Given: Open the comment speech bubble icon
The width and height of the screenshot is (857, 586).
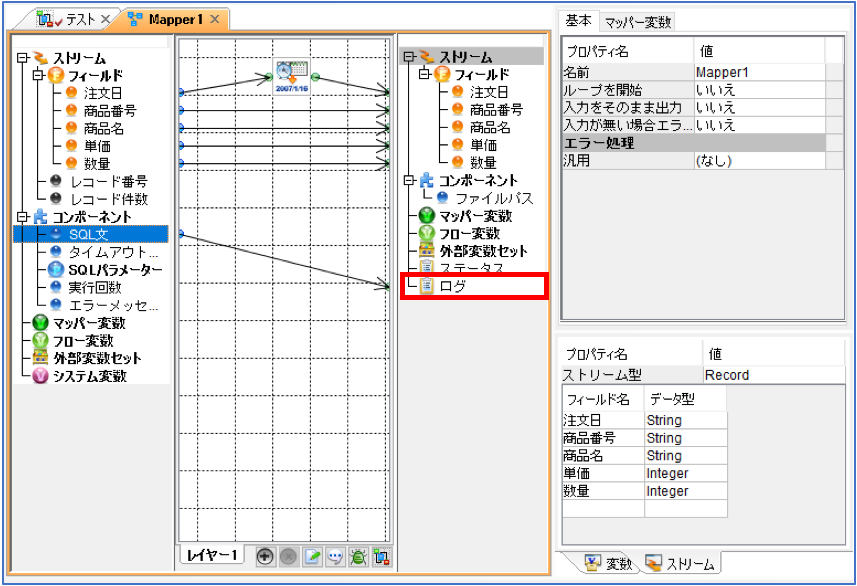Looking at the screenshot, I should coord(335,556).
